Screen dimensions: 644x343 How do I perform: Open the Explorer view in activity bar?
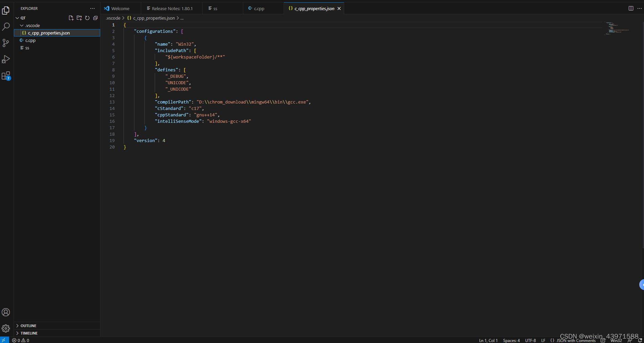click(6, 10)
